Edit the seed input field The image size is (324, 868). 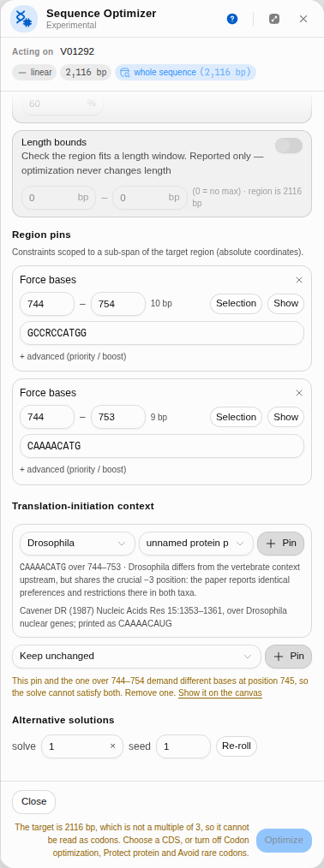coord(183,746)
